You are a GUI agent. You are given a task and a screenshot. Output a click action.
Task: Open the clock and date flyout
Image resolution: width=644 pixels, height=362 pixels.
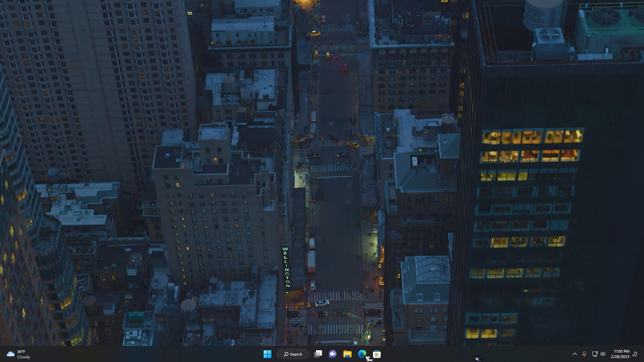click(x=620, y=354)
